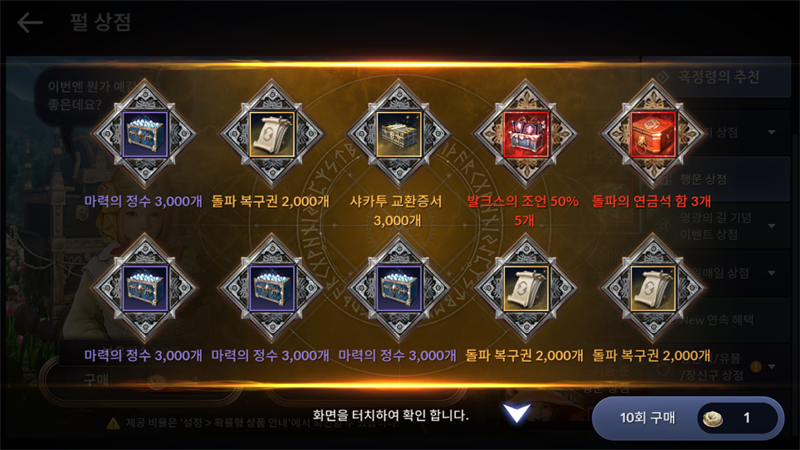Select the top-row 돌파 복구권 2,000개 scroll icon
Image resolution: width=800 pixels, height=450 pixels.
[272, 134]
